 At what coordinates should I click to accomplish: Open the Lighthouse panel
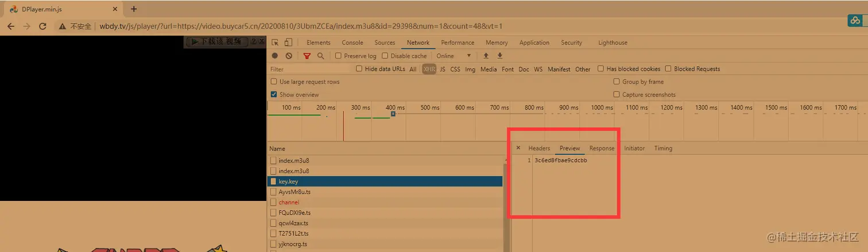pyautogui.click(x=613, y=42)
